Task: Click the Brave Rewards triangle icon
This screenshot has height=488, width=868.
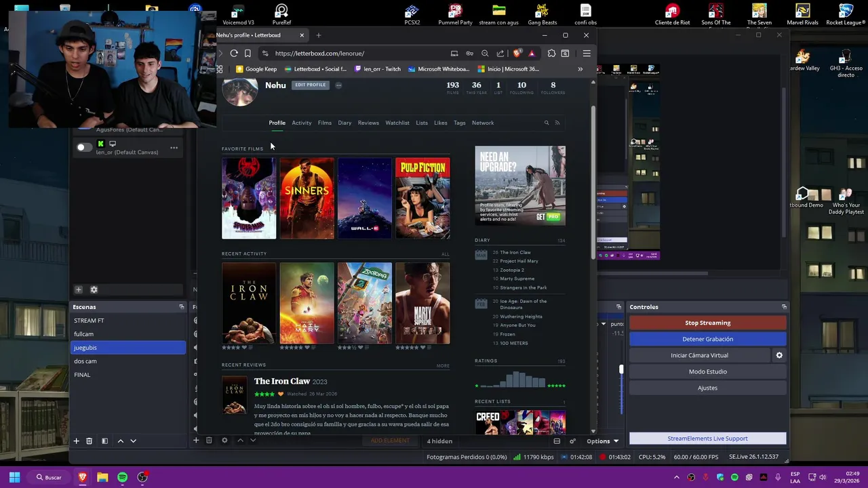Action: pyautogui.click(x=532, y=54)
